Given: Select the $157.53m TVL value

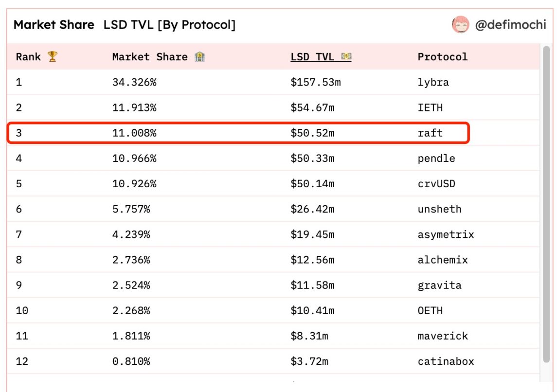Looking at the screenshot, I should (x=315, y=82).
